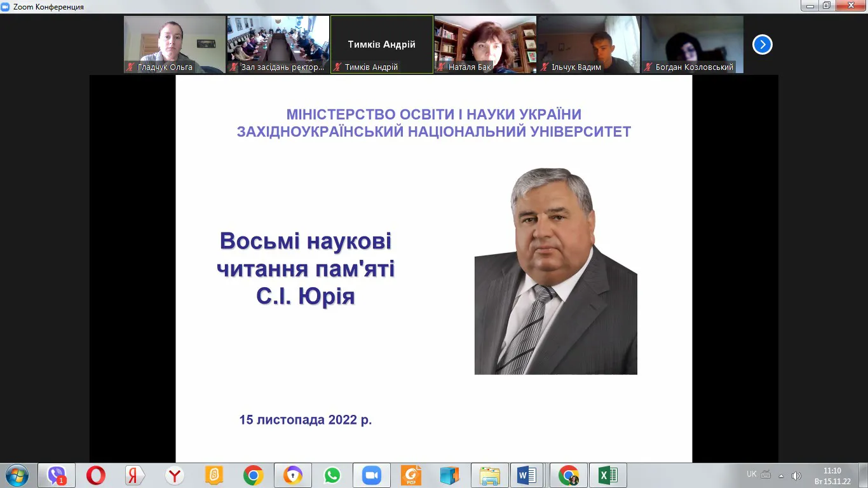The height and width of the screenshot is (488, 868).
Task: Open Google Chrome from taskbar
Action: pyautogui.click(x=254, y=475)
